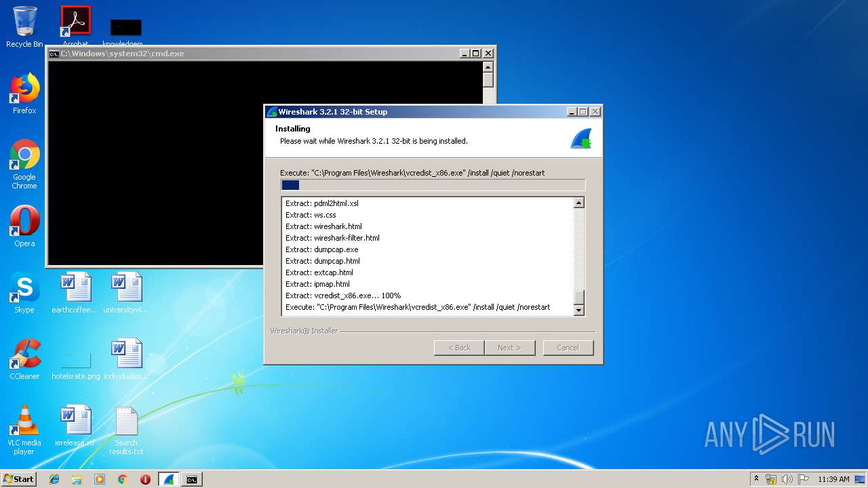Screen dimensions: 868x488
Task: Click the installer log scroll down arrow
Action: tap(578, 310)
